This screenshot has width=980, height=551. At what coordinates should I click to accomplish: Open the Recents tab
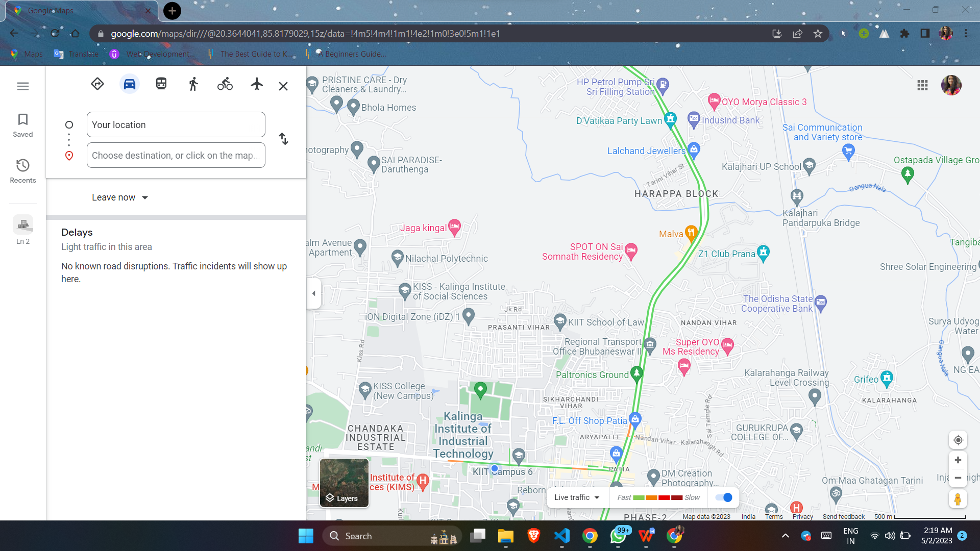[23, 171]
